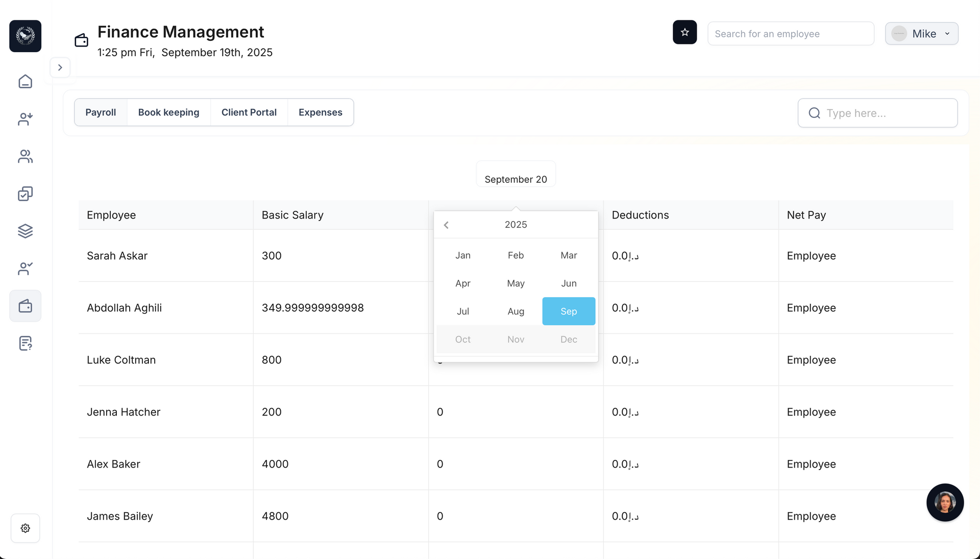
Task: Select Aug in the month picker
Action: click(x=516, y=311)
